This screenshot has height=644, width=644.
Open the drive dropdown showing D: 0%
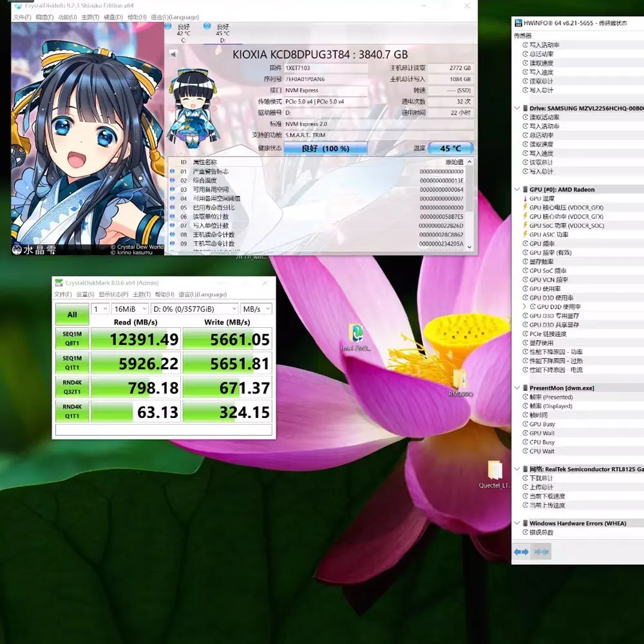point(194,309)
